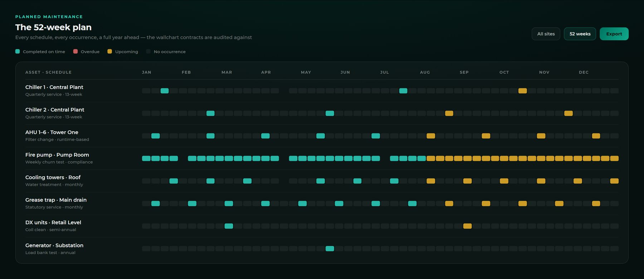Select AHU 1–6 first completed filter change cell
The image size is (644, 279).
(155, 136)
